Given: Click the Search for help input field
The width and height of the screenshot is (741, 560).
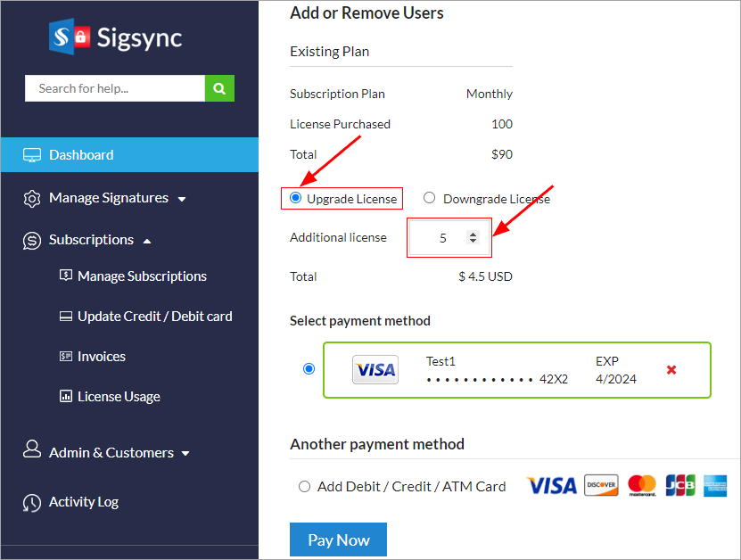Looking at the screenshot, I should pyautogui.click(x=115, y=88).
